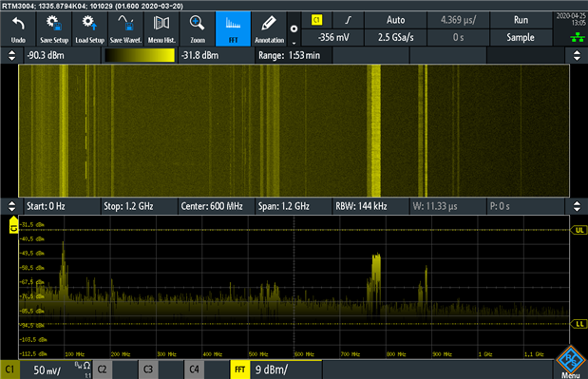Edit Center: 600 MHz frequency
Screen dimensions: 588x379
tap(217, 206)
